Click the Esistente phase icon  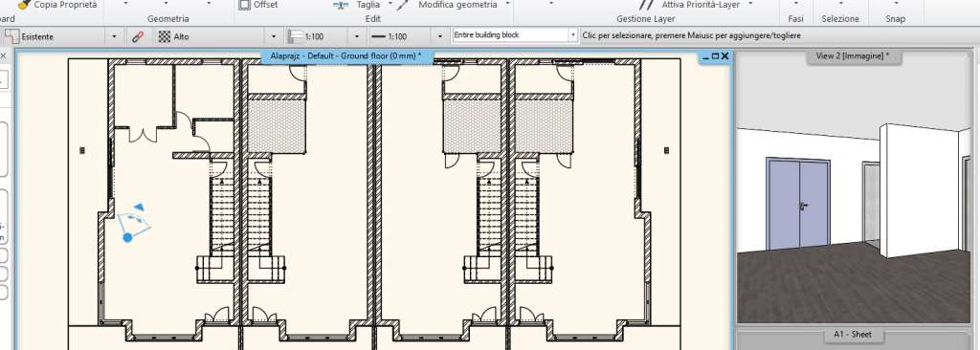pyautogui.click(x=11, y=36)
